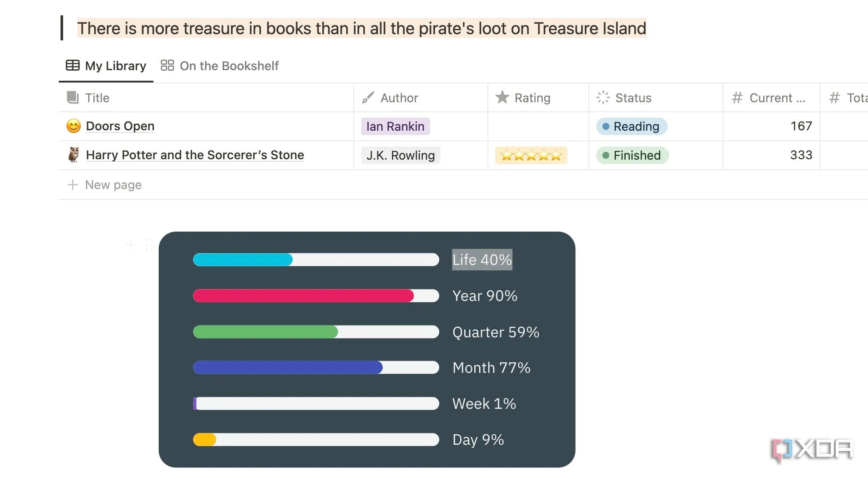Add a New page row
Viewport: 868px width, 479px height.
[105, 185]
